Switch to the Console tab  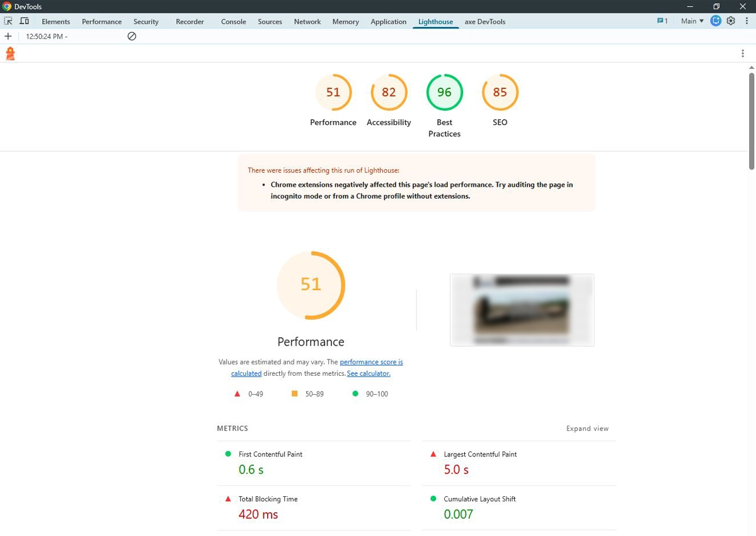[x=233, y=21]
